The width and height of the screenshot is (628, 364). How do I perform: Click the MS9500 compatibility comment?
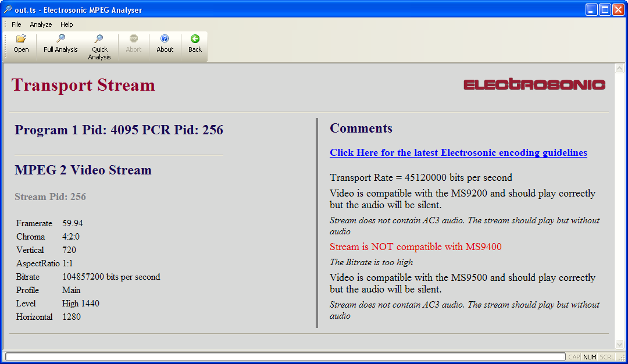coord(463,283)
